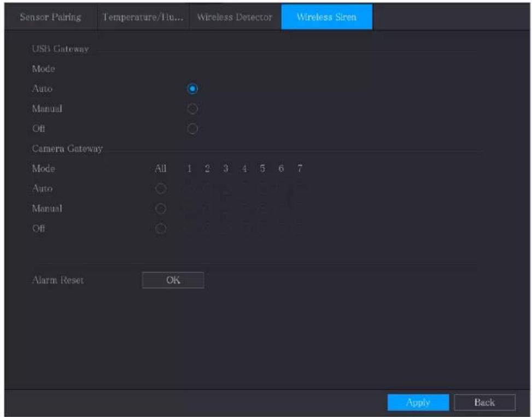Select Camera Gateway Auto radio under All
This screenshot has width=532, height=417.
(161, 188)
